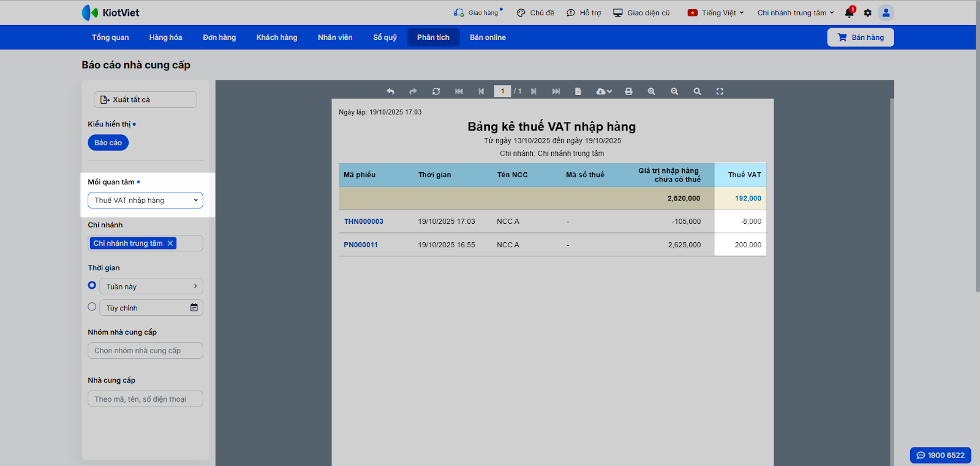The image size is (980, 466).
Task: Click the total VAT value 192,000
Action: pos(748,199)
